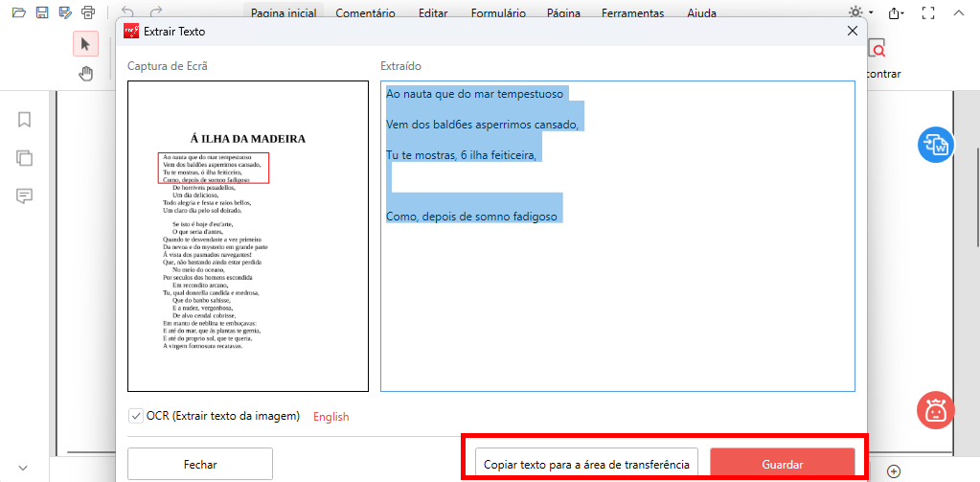Collapse the ribbon with the up chevron
This screenshot has height=482, width=980.
tap(958, 12)
